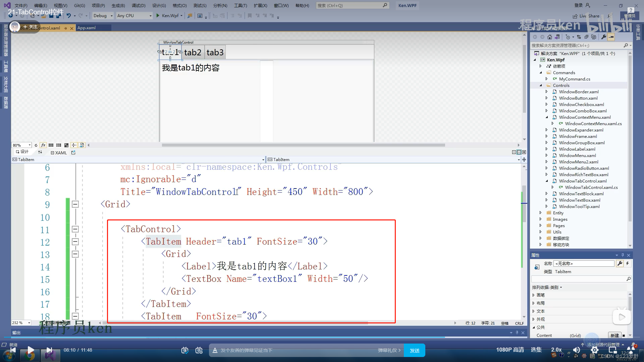This screenshot has width=644, height=362.
Task: Toggle the platform-only artboard icon
Action: coord(82,145)
